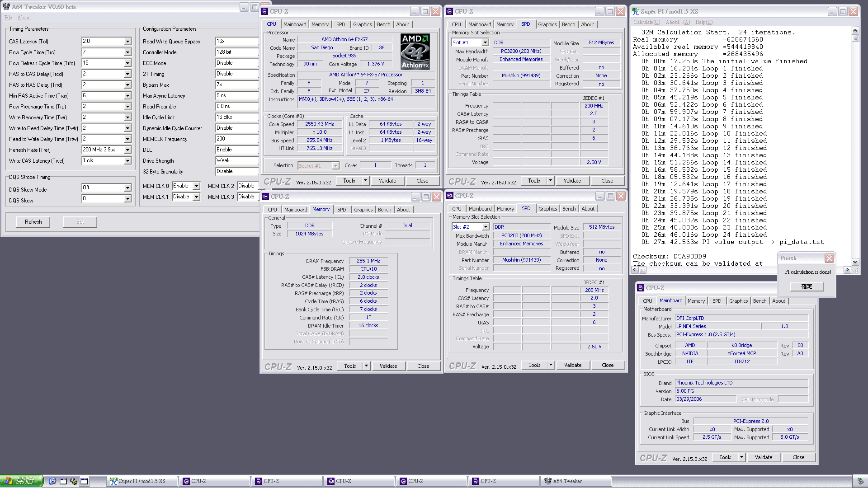Switch to A64 Tweaker in the taskbar

(576, 481)
